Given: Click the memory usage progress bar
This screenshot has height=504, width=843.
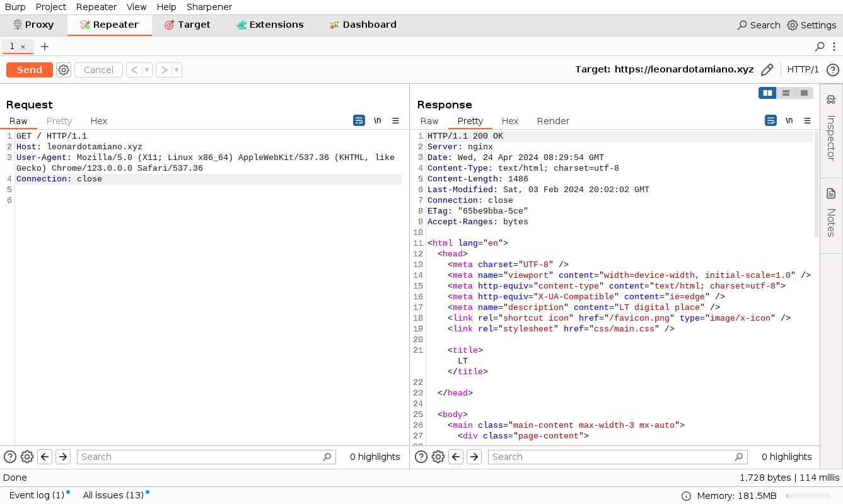Looking at the screenshot, I should click(x=808, y=496).
